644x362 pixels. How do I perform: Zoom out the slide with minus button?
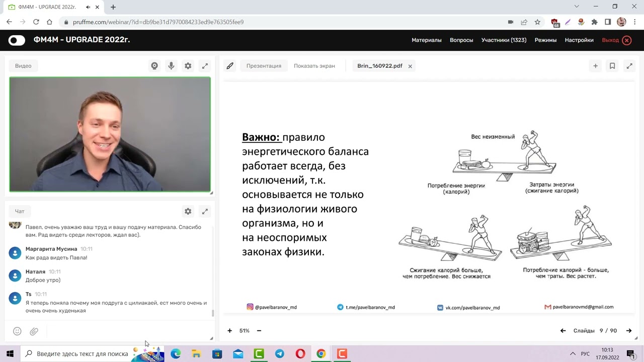pos(259,331)
